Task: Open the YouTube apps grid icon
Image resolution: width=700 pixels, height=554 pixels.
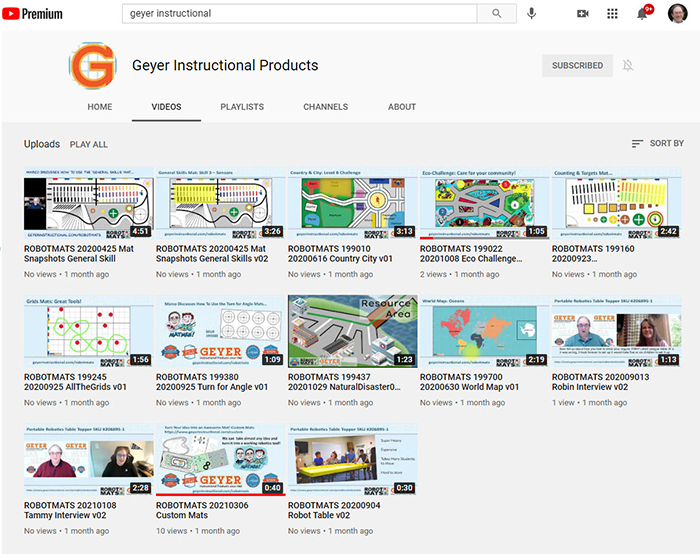Action: [612, 14]
